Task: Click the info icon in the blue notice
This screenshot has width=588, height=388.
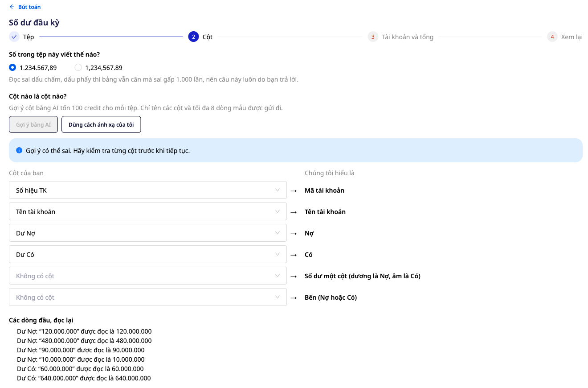Action: (19, 150)
